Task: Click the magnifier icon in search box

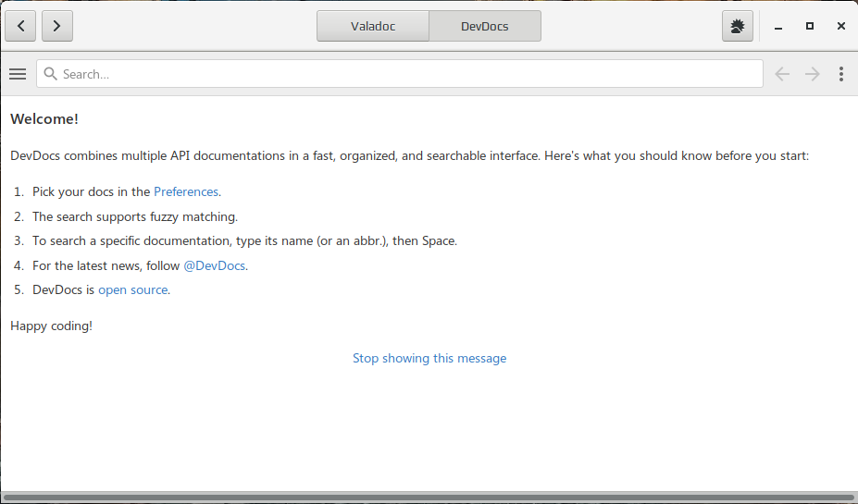Action: pos(50,74)
